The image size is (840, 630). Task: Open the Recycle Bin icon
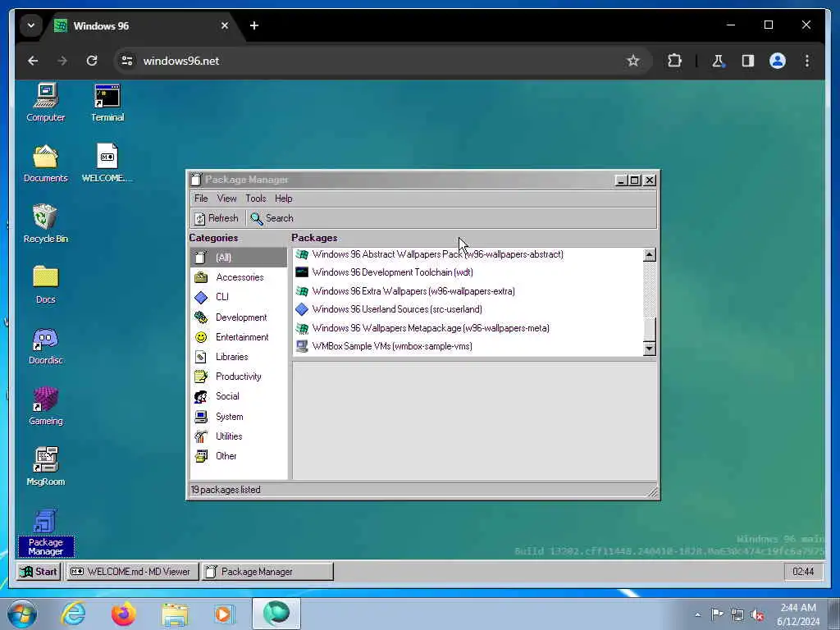46,224
